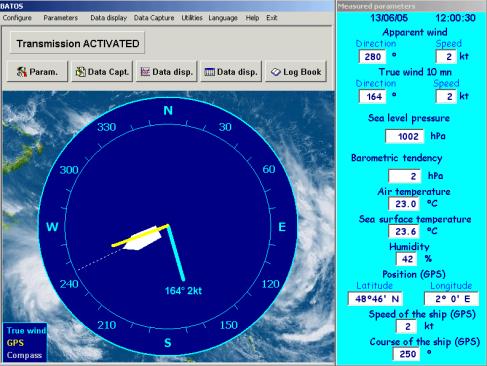Click the Latitude position field
The width and height of the screenshot is (487, 366).
375,299
